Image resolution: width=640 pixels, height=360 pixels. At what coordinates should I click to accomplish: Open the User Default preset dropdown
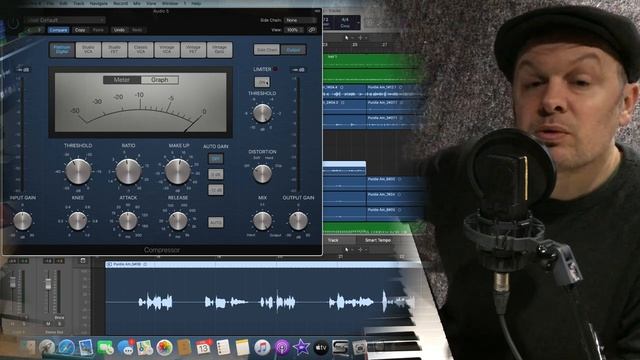coord(64,20)
